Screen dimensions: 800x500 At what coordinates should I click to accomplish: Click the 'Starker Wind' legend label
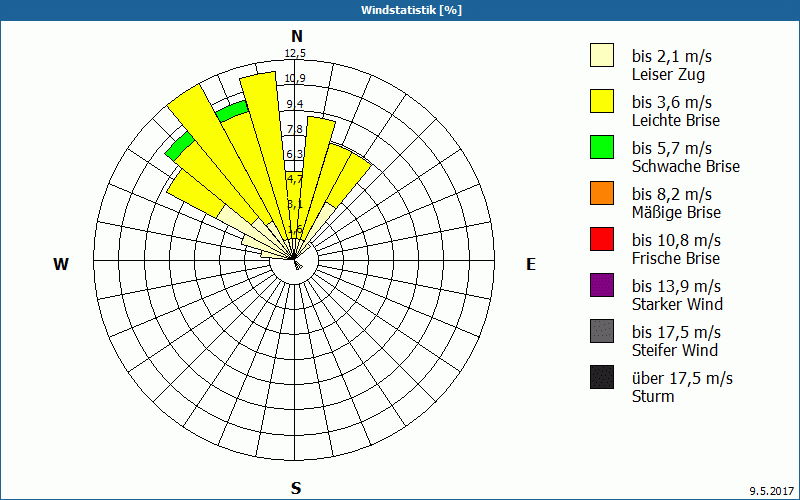[677, 304]
